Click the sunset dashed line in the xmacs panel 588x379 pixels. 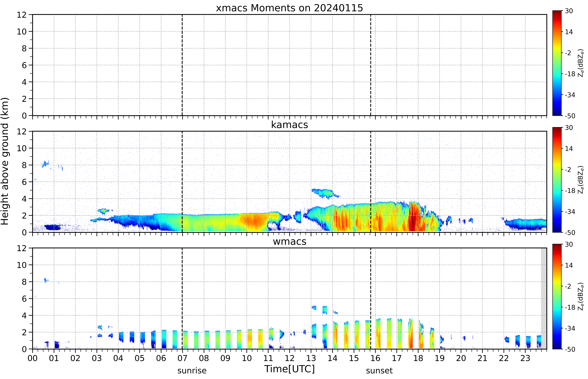[371, 65]
